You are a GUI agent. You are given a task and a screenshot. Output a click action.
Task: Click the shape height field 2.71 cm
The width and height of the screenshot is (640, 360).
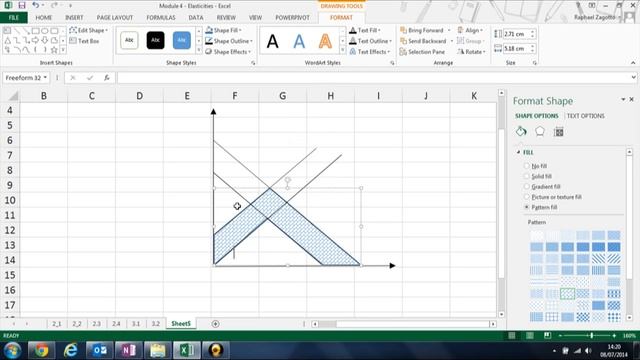click(517, 34)
